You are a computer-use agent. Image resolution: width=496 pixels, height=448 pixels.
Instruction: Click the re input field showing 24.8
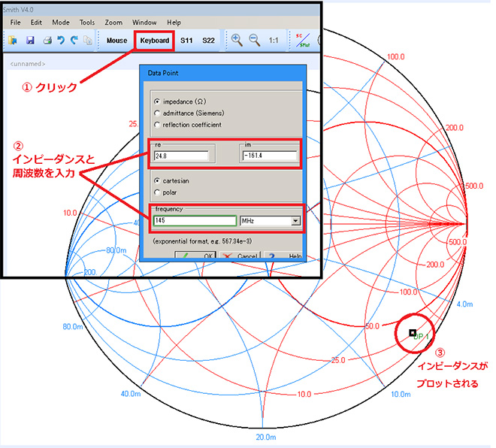[x=181, y=156]
